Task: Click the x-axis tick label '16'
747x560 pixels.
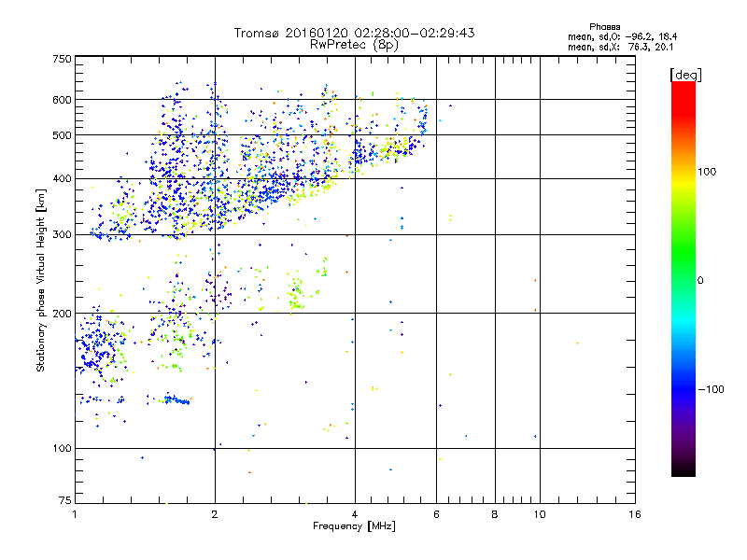Action: pos(635,514)
